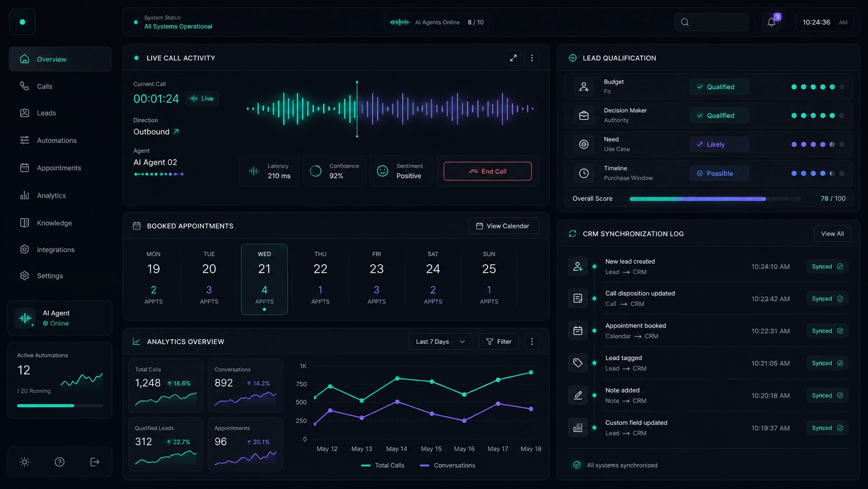Open the Filter options in Analytics
This screenshot has height=489, width=868.
[x=499, y=341]
